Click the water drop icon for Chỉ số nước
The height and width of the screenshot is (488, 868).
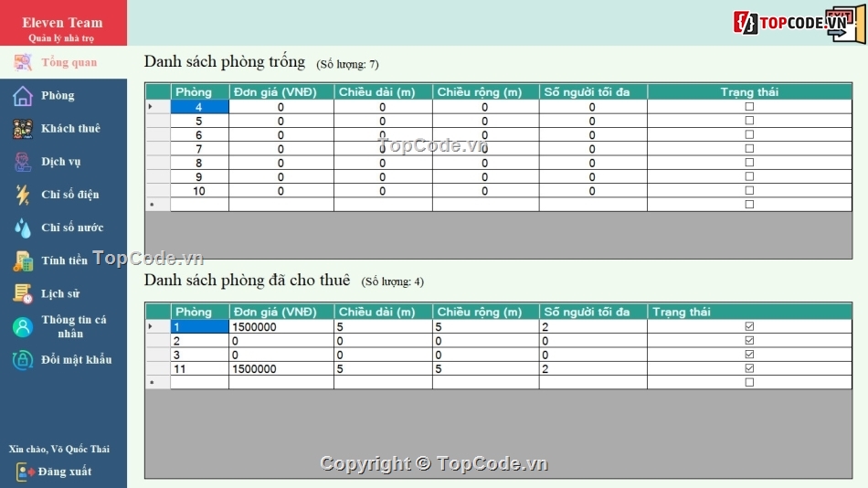pyautogui.click(x=23, y=228)
